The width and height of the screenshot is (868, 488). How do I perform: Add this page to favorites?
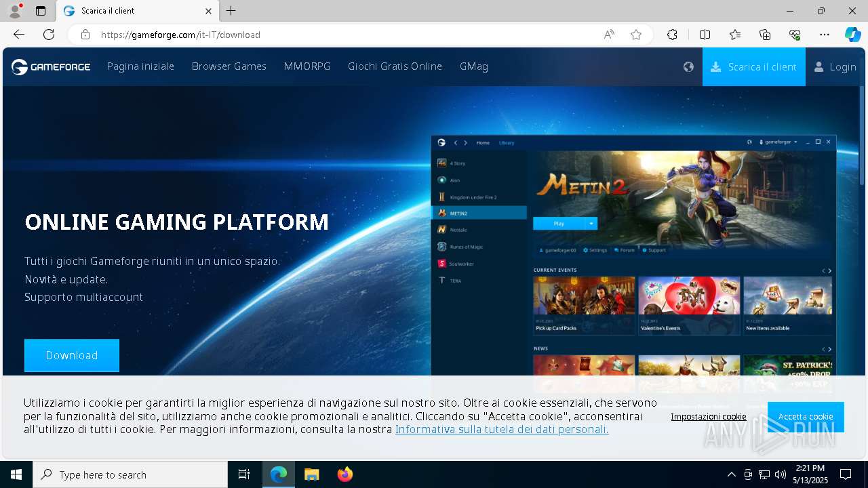click(636, 35)
